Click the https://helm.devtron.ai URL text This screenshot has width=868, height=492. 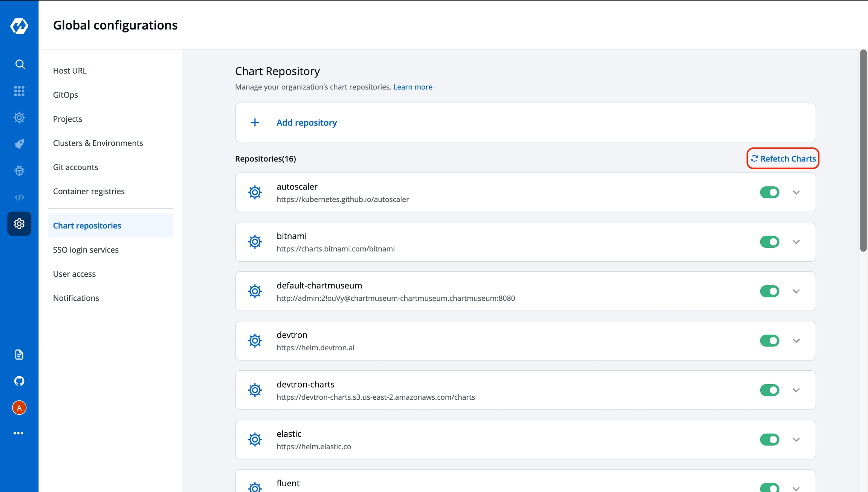pos(315,347)
